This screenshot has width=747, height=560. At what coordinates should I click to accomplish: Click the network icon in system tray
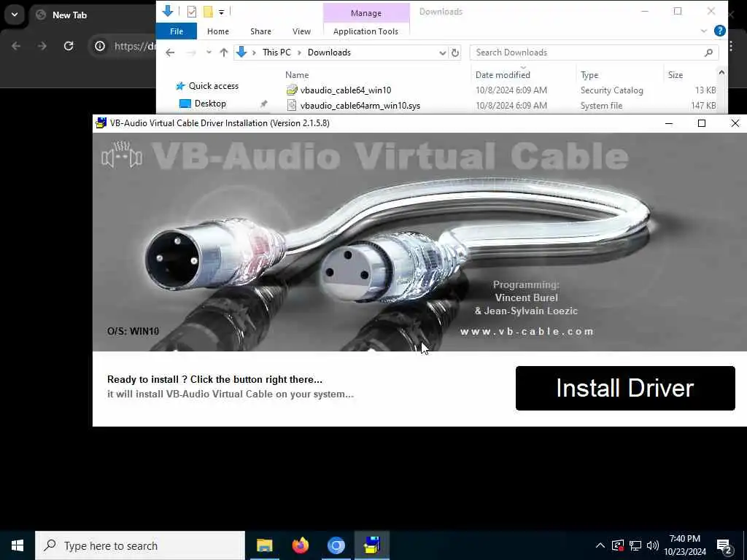[x=635, y=545]
